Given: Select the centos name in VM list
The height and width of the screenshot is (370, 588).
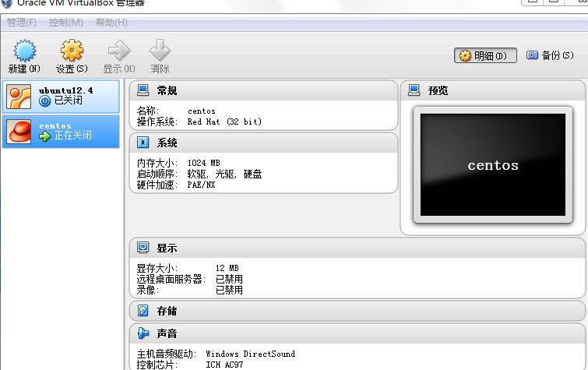Looking at the screenshot, I should [x=55, y=125].
